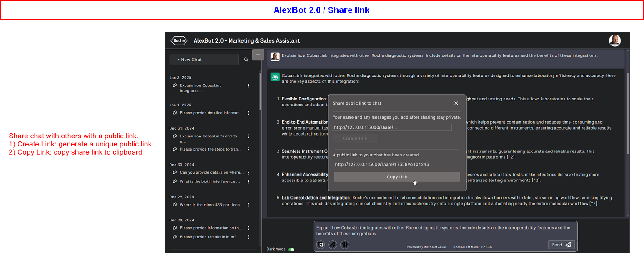Viewport: 644px width, 266px height.
Task: Copy the share link with Copy link button
Action: point(397,177)
